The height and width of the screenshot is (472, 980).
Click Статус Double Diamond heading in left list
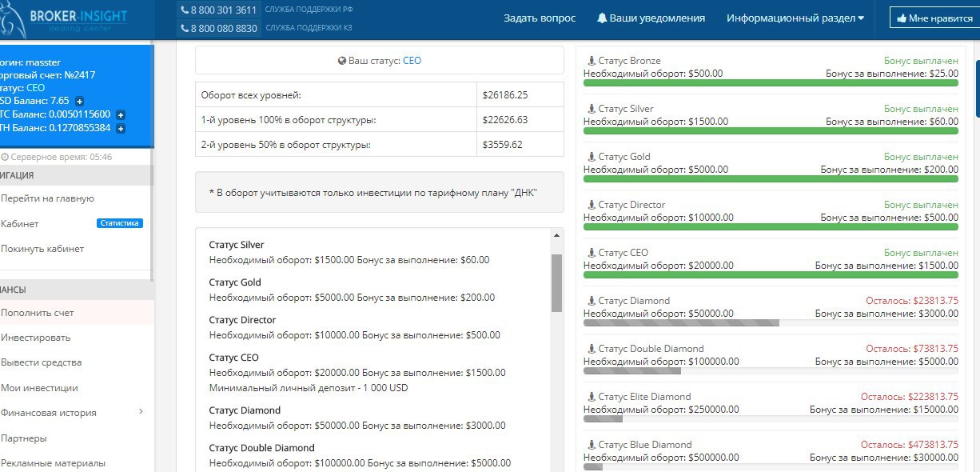click(x=261, y=448)
